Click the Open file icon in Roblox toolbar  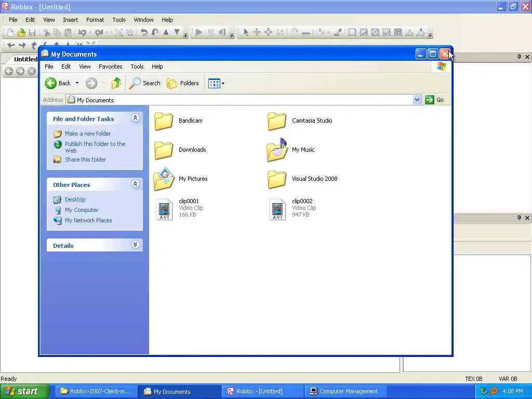pos(21,33)
